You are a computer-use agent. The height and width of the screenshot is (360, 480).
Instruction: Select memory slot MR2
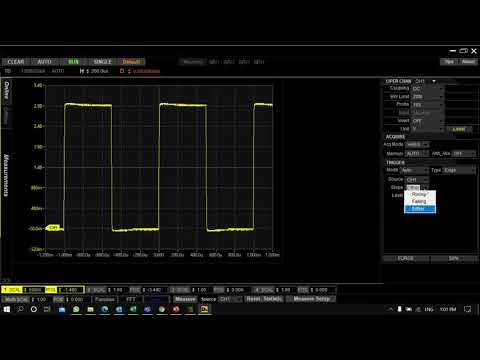(229, 62)
